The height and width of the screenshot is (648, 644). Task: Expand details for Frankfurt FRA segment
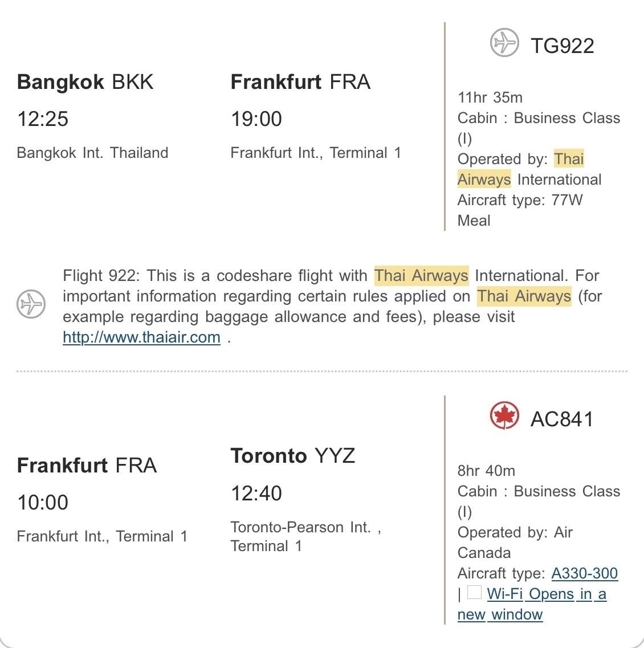point(300,81)
